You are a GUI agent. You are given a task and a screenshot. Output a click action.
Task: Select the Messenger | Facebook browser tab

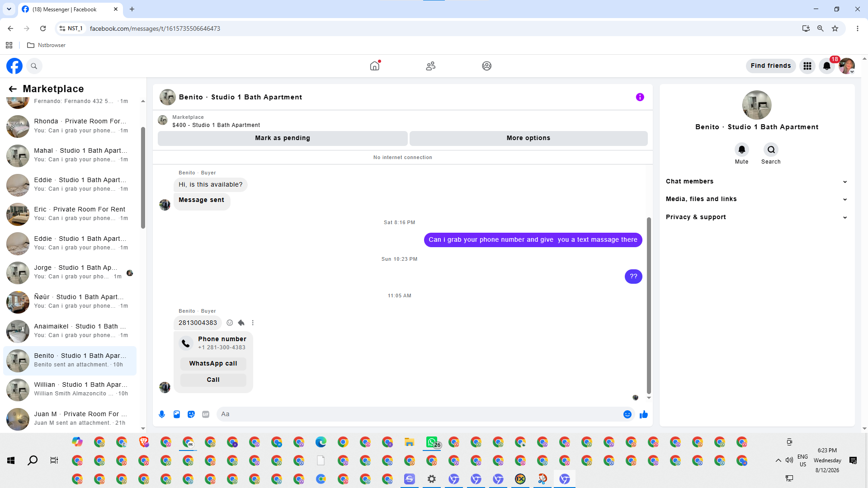[x=70, y=9]
